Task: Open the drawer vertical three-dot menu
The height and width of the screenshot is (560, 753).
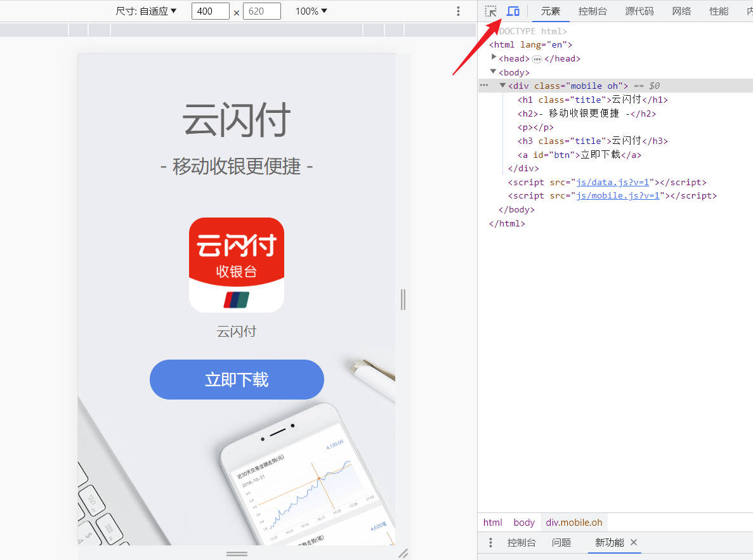Action: (490, 543)
